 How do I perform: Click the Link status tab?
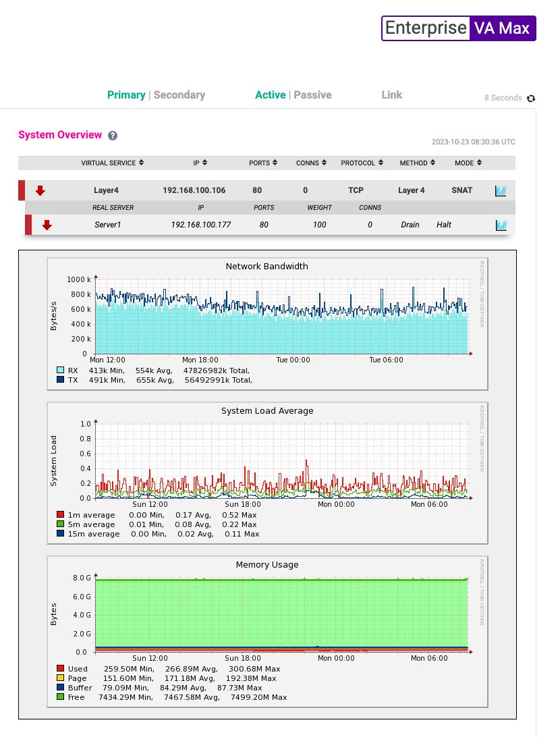(x=392, y=95)
